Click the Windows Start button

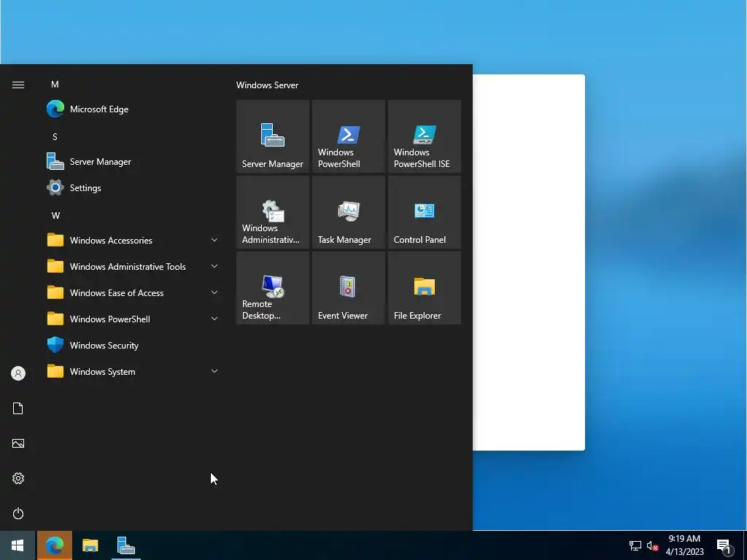pyautogui.click(x=18, y=545)
